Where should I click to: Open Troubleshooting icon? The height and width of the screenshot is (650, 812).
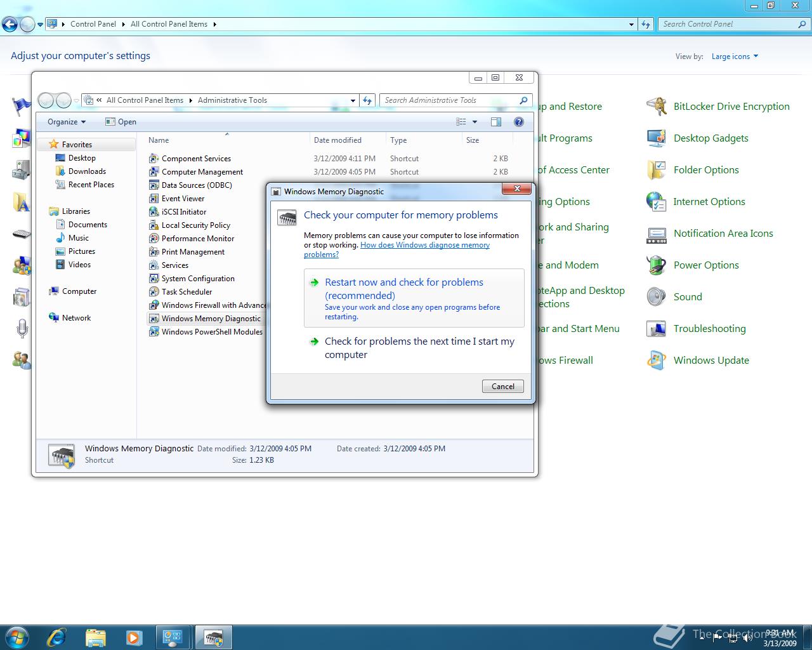click(657, 328)
